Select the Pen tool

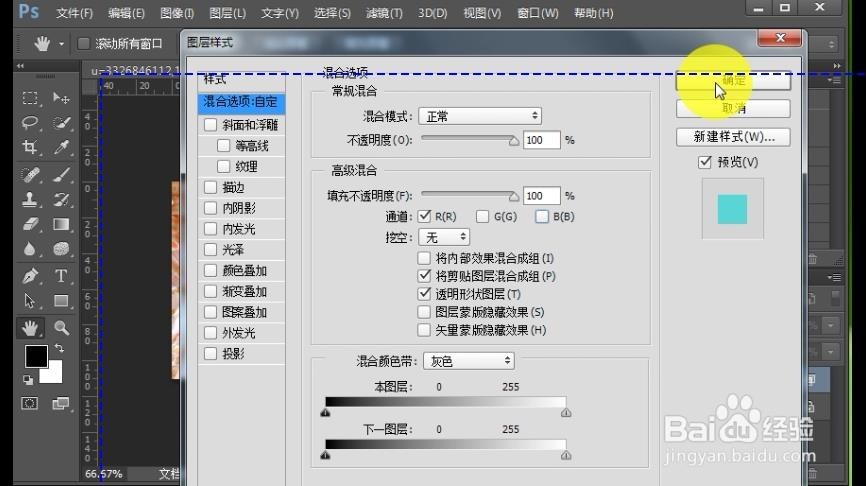click(x=30, y=275)
